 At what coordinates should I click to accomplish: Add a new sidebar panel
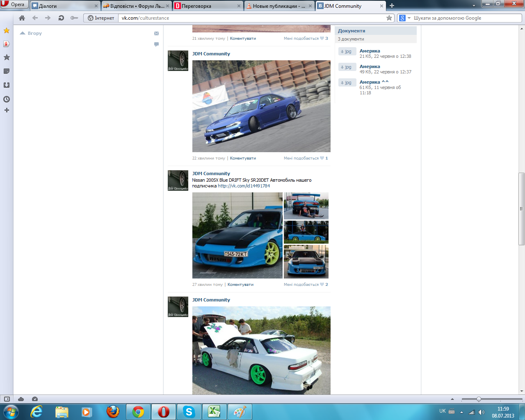click(x=7, y=110)
